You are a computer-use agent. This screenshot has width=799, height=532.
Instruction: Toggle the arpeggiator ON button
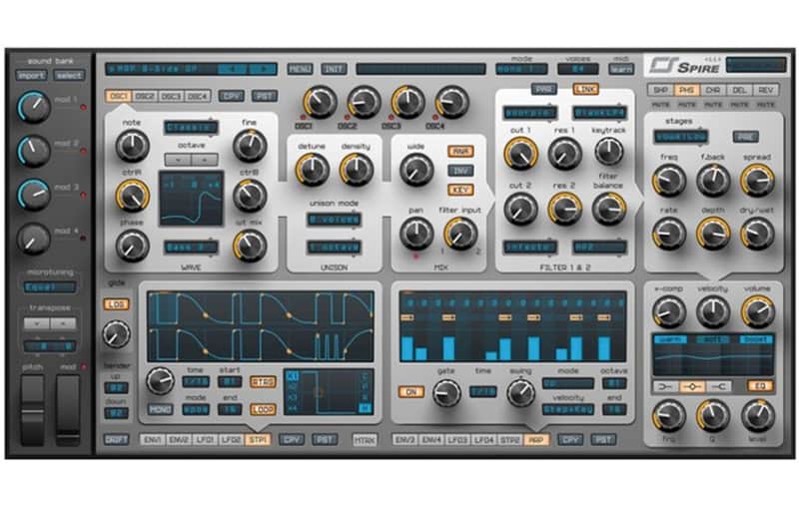click(411, 392)
